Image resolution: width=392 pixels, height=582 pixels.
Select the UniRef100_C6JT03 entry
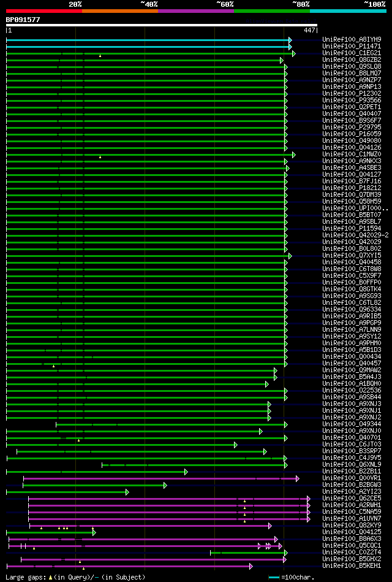(x=352, y=445)
